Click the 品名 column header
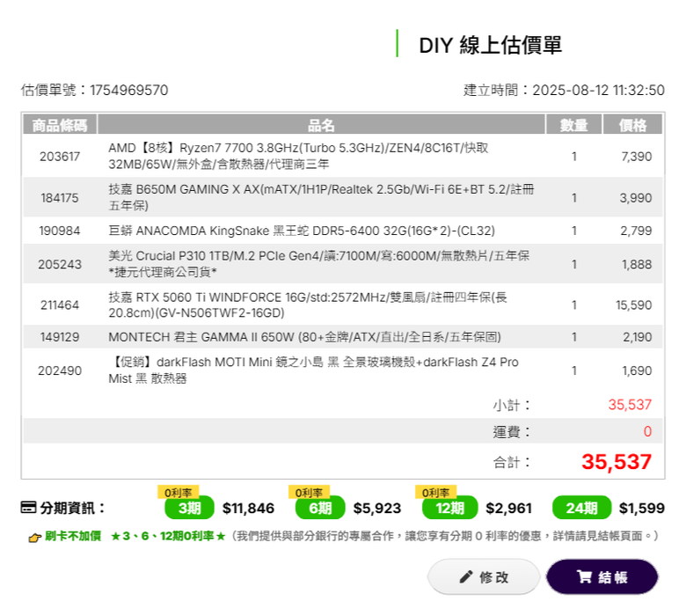Image resolution: width=686 pixels, height=616 pixels. (321, 125)
